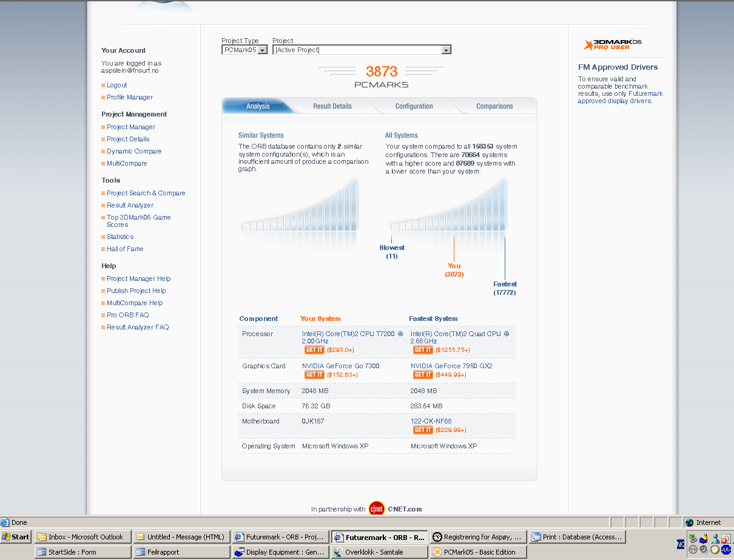Open the Configuration tab
734x560 pixels.
click(414, 106)
